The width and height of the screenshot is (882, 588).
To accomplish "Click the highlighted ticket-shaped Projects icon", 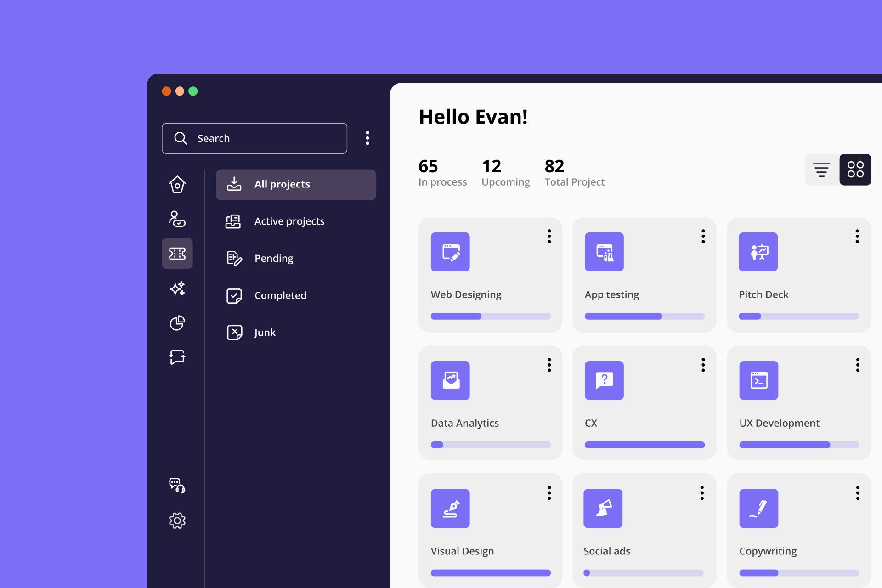I will pos(177,254).
